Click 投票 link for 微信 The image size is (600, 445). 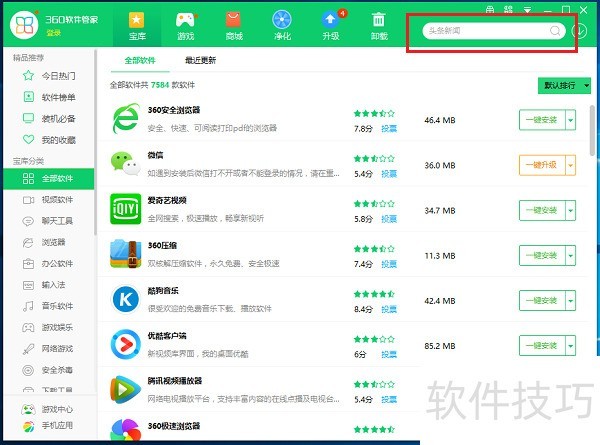click(389, 174)
